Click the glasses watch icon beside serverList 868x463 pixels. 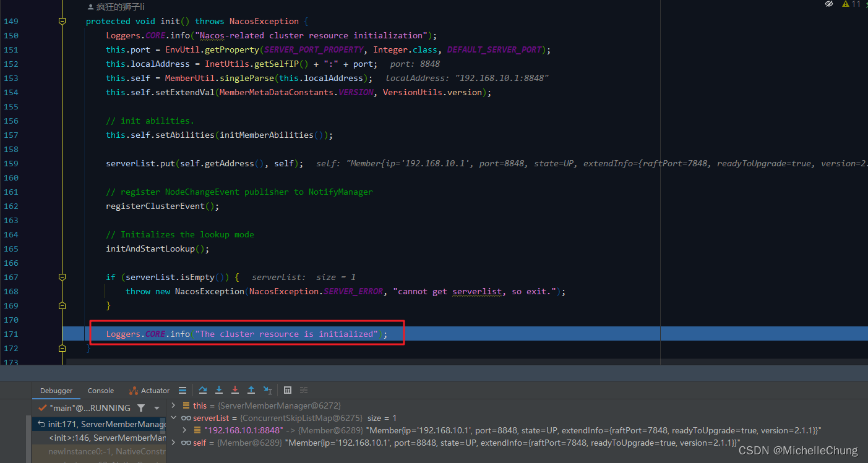coord(186,418)
